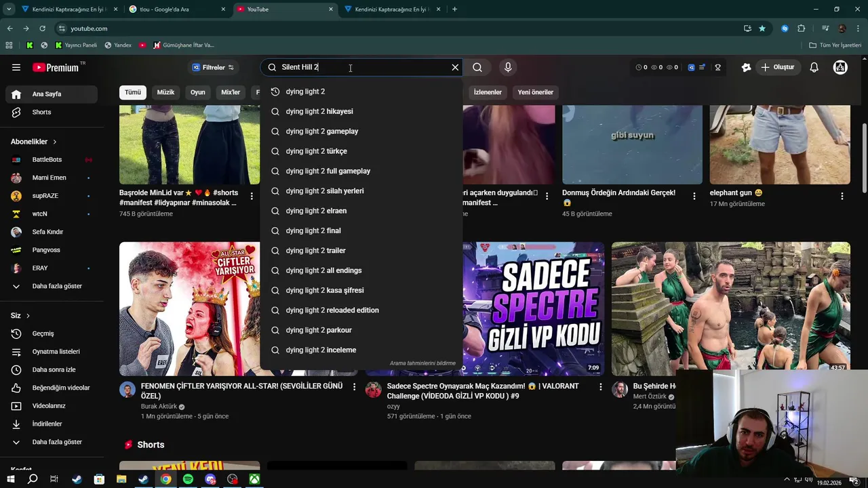The height and width of the screenshot is (488, 868).
Task: Open options menu for Donmuş Ördeğin short
Action: click(x=694, y=196)
